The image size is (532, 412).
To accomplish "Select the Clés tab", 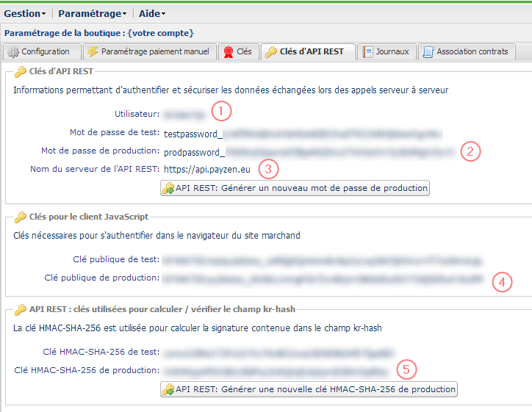I will [237, 51].
